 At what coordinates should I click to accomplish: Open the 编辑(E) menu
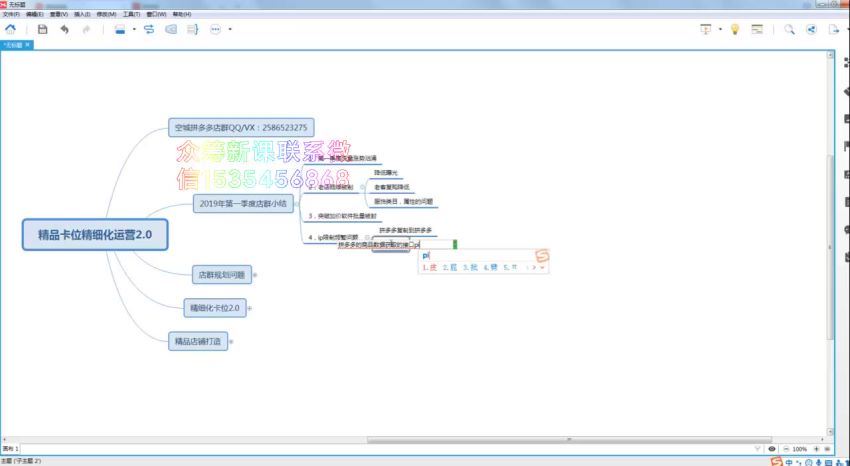35,14
